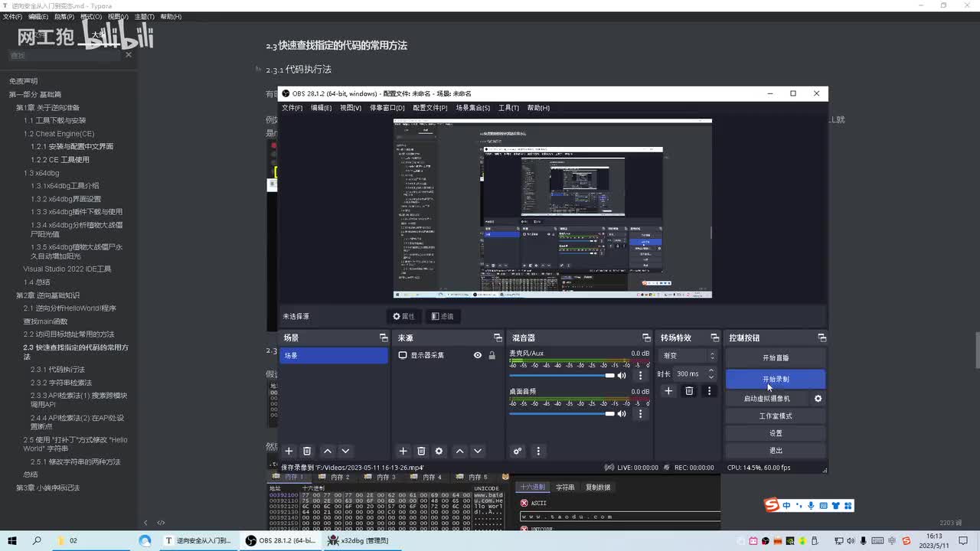Add a new source with plus icon

click(x=403, y=452)
